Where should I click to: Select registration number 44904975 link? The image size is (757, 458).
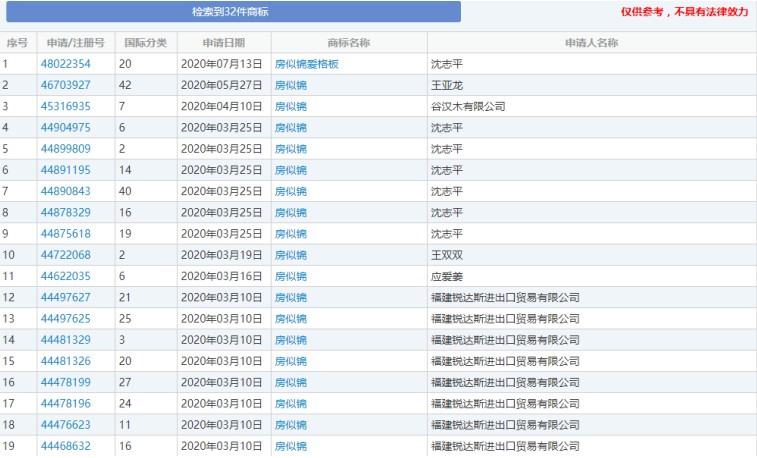click(x=65, y=127)
